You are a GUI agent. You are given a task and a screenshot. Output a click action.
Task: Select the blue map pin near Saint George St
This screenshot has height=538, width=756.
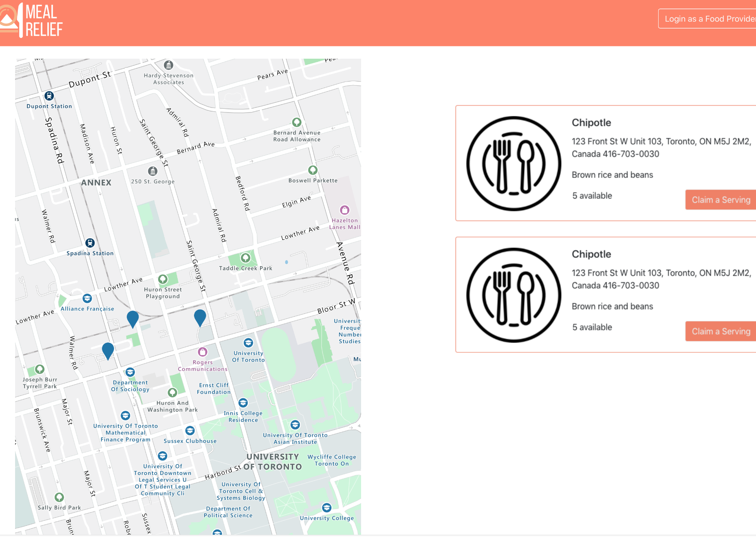pyautogui.click(x=200, y=318)
